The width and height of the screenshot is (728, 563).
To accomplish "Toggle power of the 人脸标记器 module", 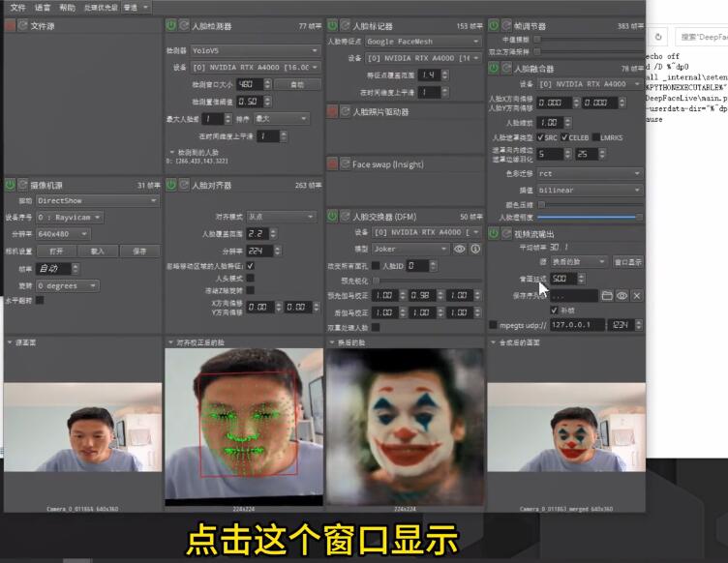I will [332, 25].
